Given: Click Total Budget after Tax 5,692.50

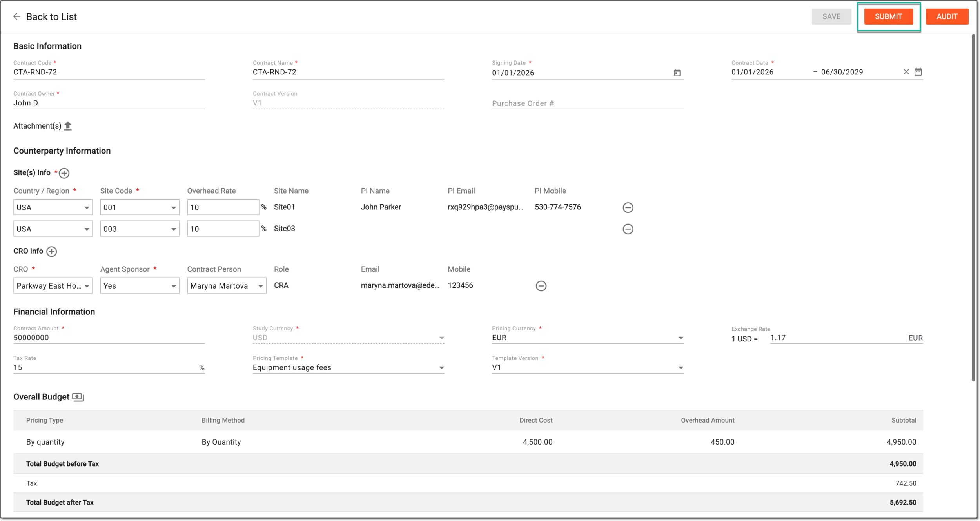Looking at the screenshot, I should 903,503.
